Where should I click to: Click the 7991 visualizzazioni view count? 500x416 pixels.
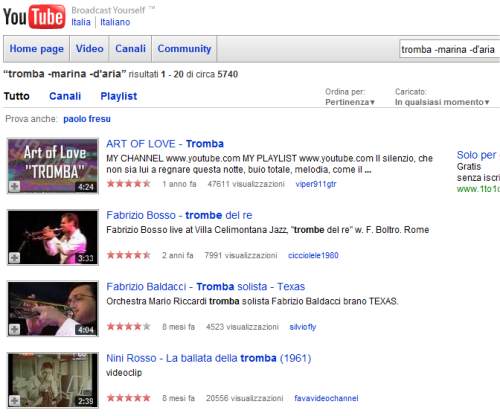tap(241, 255)
